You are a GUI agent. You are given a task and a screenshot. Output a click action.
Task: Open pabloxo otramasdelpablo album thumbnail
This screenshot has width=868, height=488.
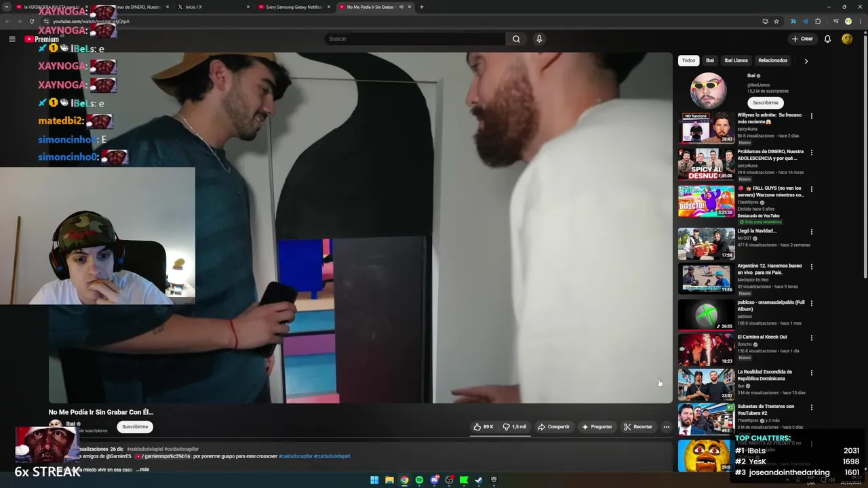click(x=706, y=314)
